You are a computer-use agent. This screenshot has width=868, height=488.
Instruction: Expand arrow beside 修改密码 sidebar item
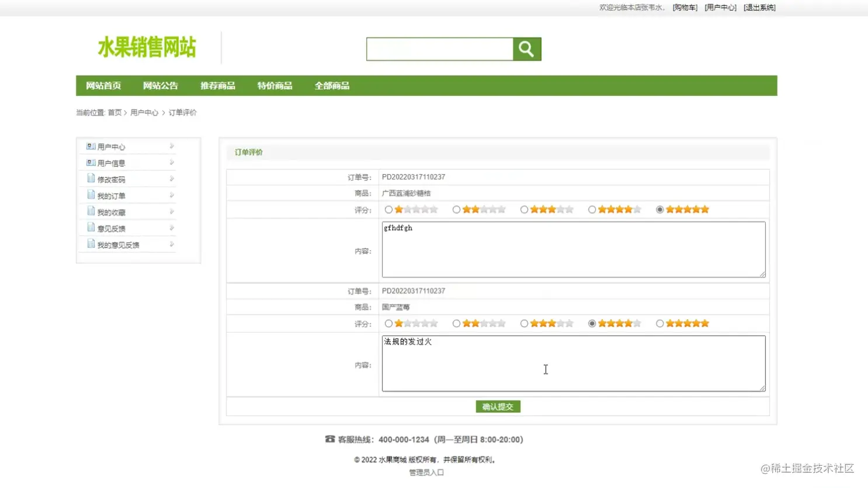[172, 179]
